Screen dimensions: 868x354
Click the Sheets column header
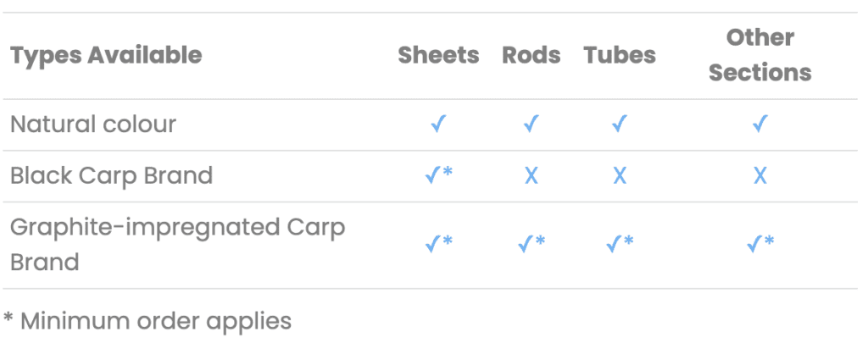pyautogui.click(x=438, y=56)
